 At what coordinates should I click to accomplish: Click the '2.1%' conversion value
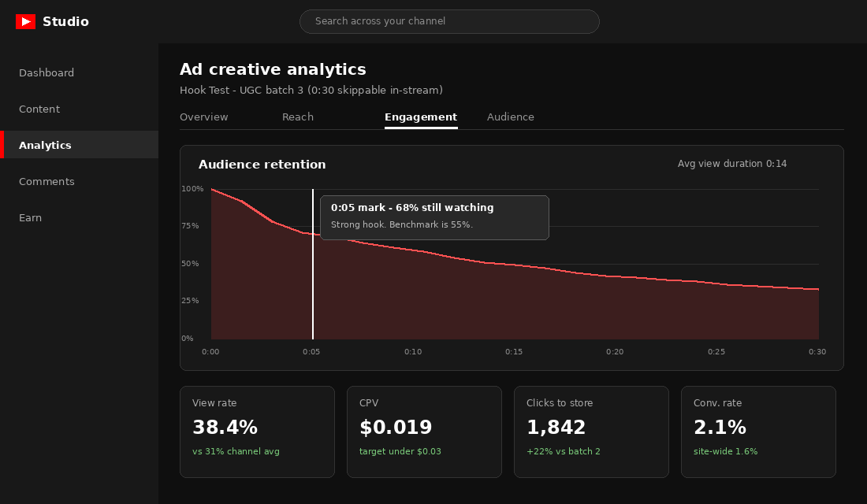[720, 427]
